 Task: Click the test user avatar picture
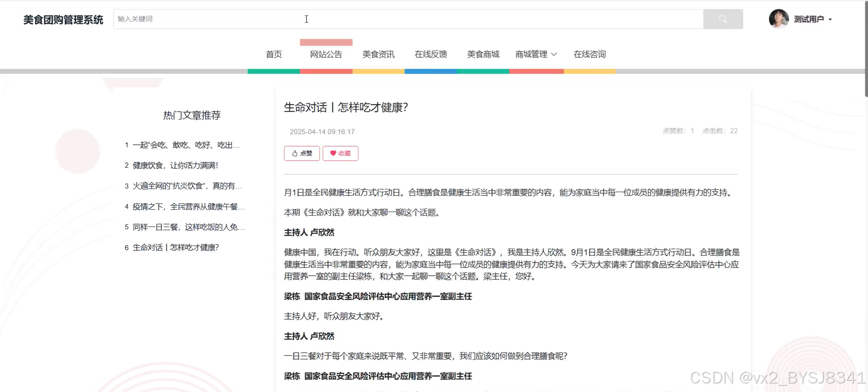pyautogui.click(x=778, y=19)
